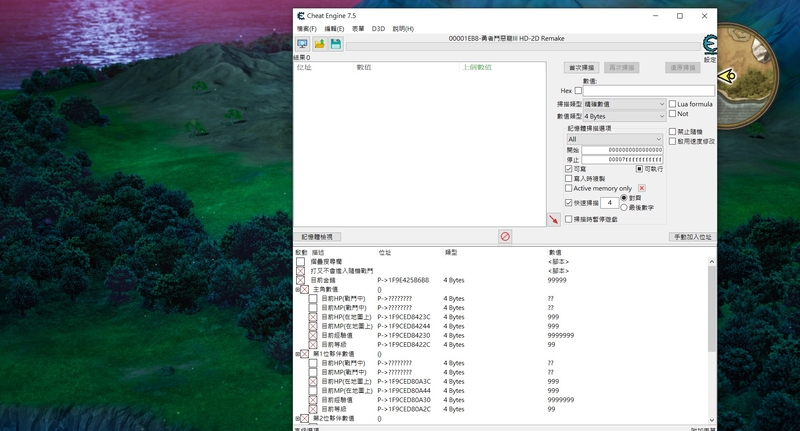Activate the entry at address 1F9CED80A44

pos(313,391)
